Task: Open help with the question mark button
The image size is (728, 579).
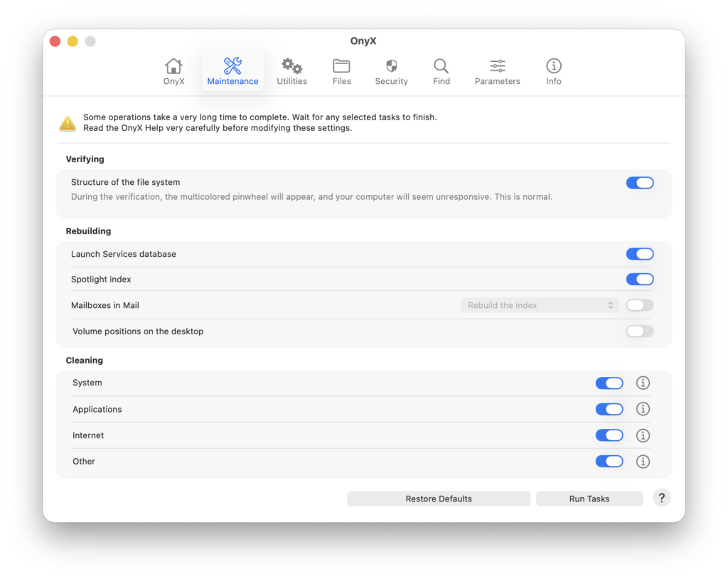Action: coord(661,498)
